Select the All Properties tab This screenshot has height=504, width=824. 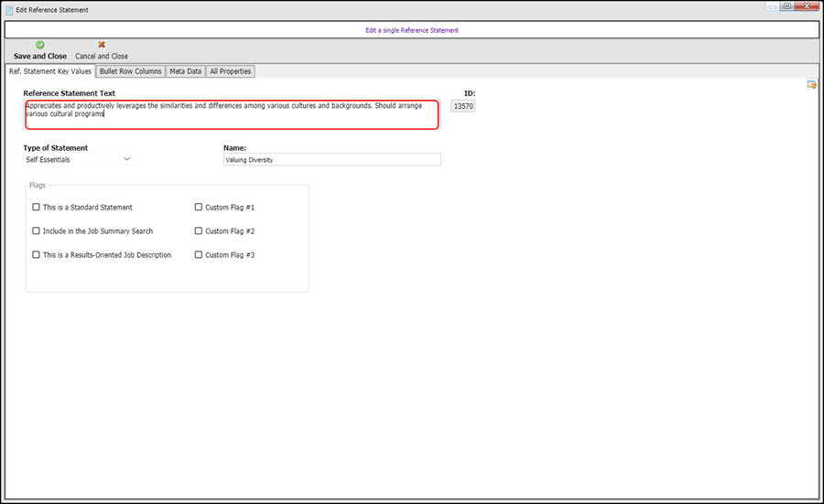click(x=231, y=71)
